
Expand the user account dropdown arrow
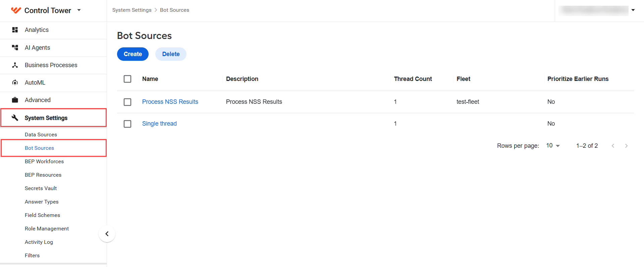click(633, 10)
